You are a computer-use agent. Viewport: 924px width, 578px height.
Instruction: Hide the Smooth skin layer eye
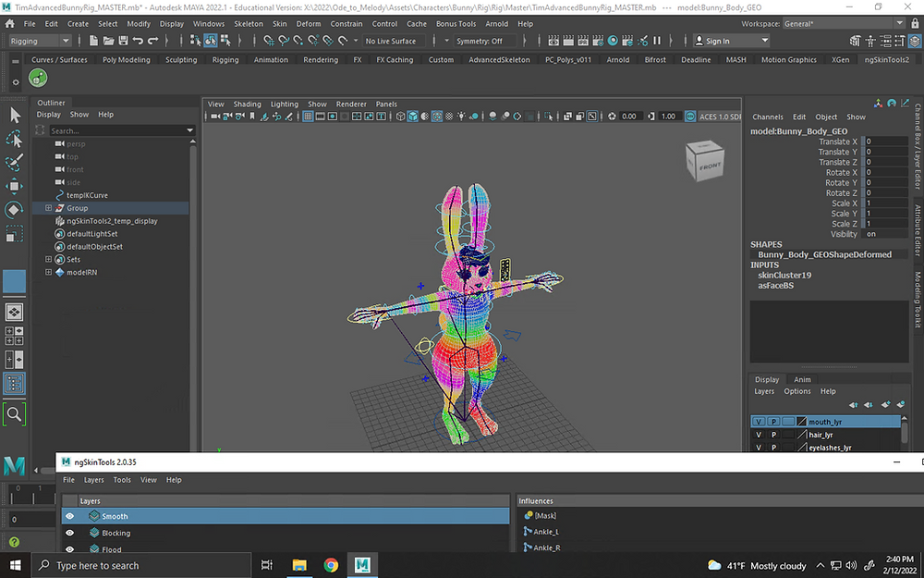[70, 516]
